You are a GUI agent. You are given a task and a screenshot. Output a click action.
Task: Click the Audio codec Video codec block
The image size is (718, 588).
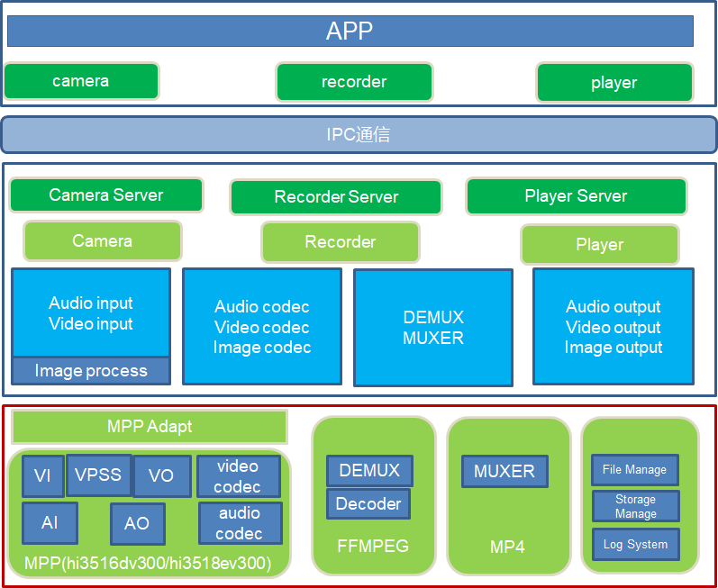262,327
